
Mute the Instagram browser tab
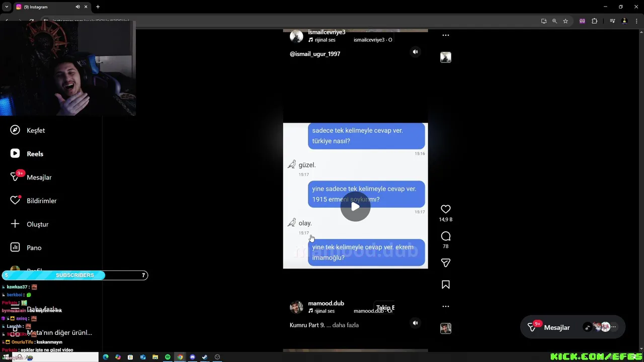(77, 7)
